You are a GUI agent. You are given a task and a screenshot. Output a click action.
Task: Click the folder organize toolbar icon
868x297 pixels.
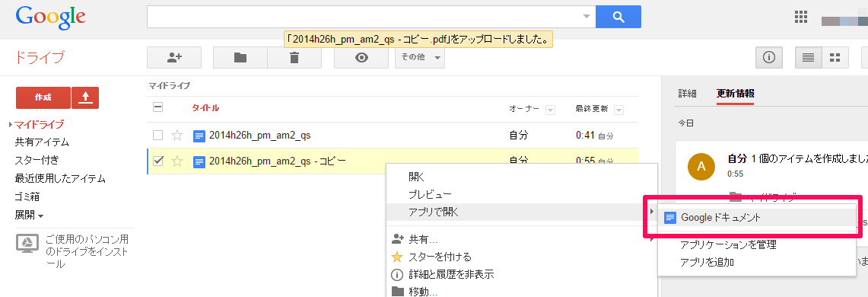point(240,57)
